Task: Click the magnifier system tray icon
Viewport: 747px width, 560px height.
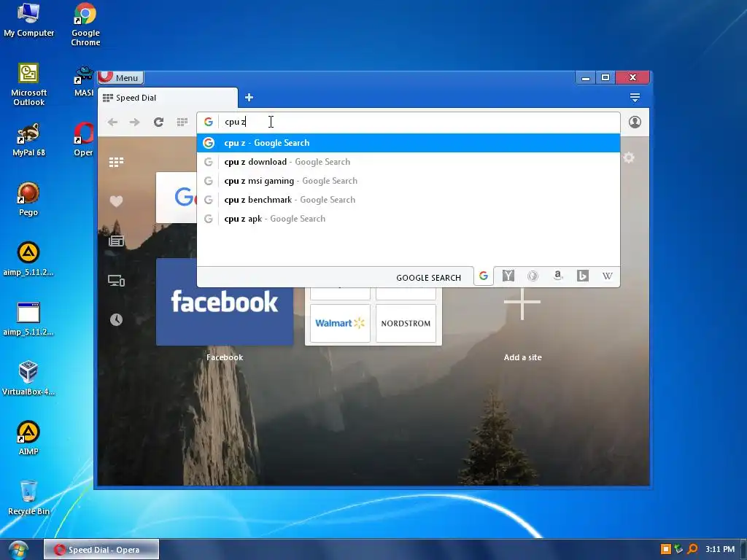Action: (x=692, y=549)
